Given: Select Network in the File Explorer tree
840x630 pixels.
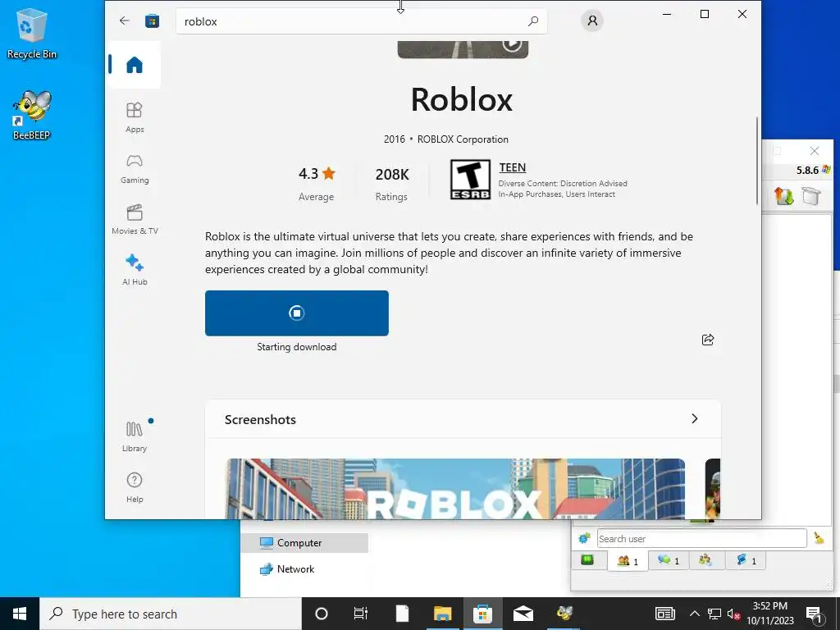Looking at the screenshot, I should 287,569.
